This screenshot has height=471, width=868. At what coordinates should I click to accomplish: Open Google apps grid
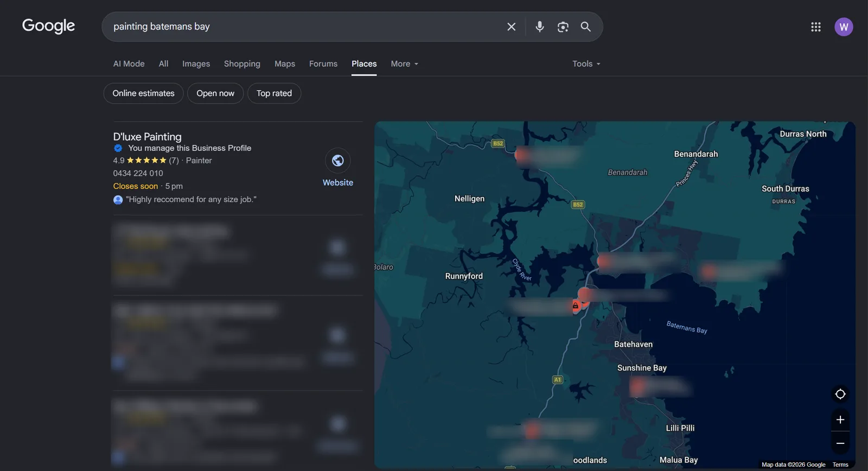coord(816,27)
